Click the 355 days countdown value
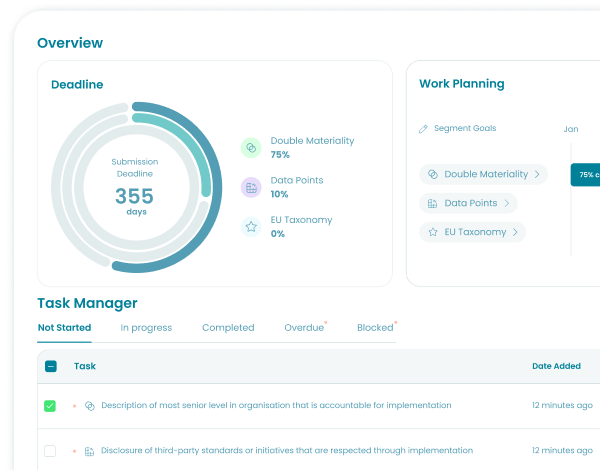 135,196
